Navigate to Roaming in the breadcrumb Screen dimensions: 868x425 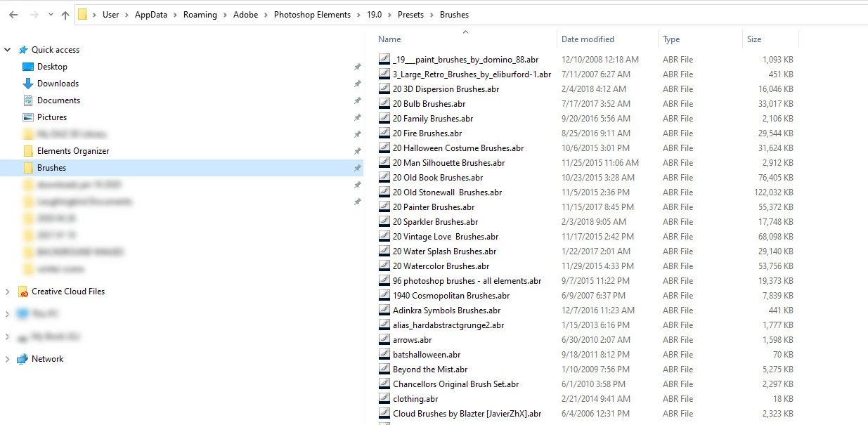(x=200, y=15)
